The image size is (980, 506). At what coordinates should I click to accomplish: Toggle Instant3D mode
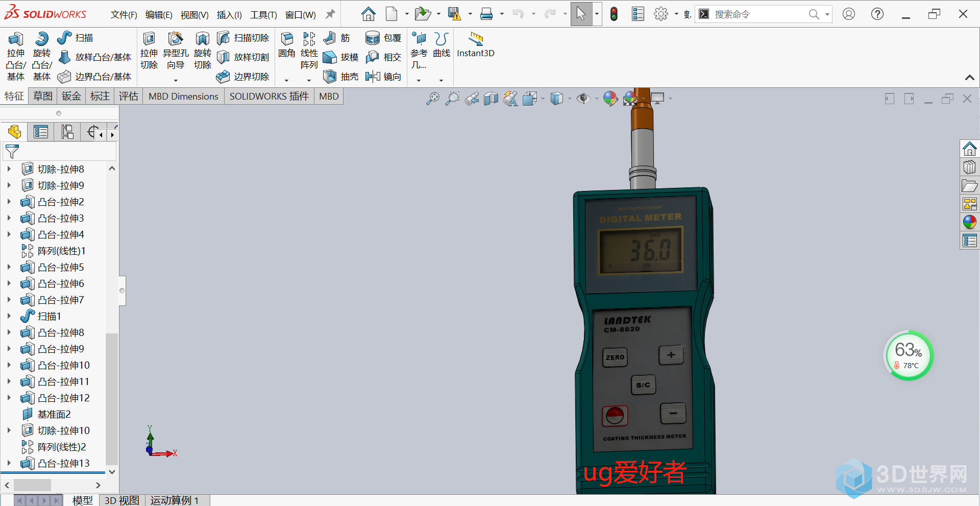coord(476,45)
